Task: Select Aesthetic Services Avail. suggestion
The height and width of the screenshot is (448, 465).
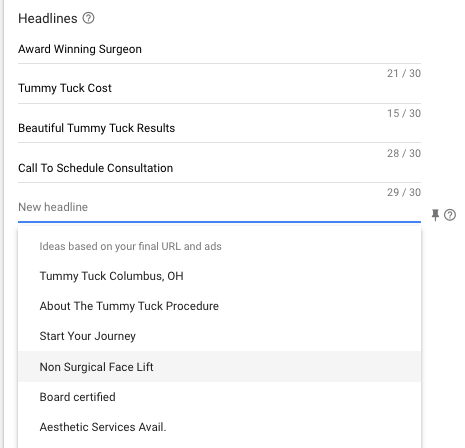Action: point(219,427)
